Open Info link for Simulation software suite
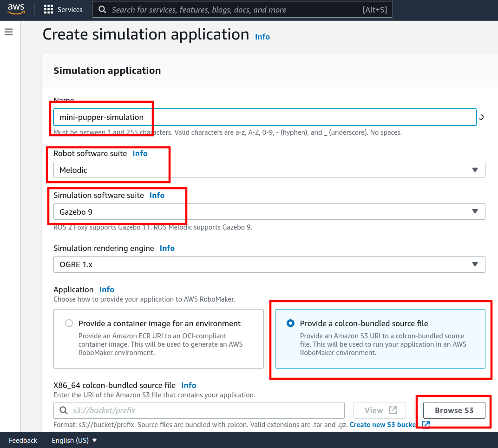 coord(157,195)
